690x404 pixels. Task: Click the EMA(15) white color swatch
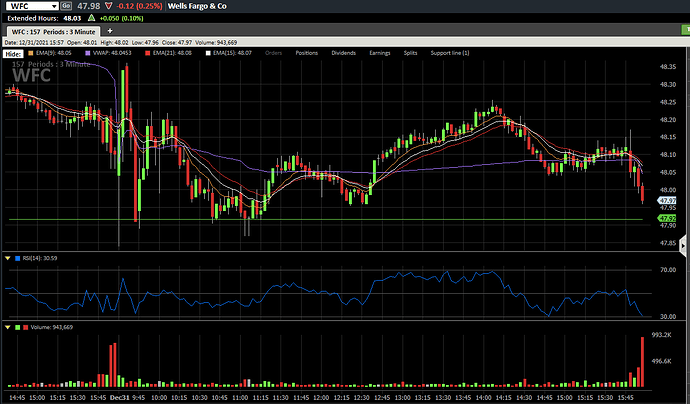pyautogui.click(x=208, y=53)
